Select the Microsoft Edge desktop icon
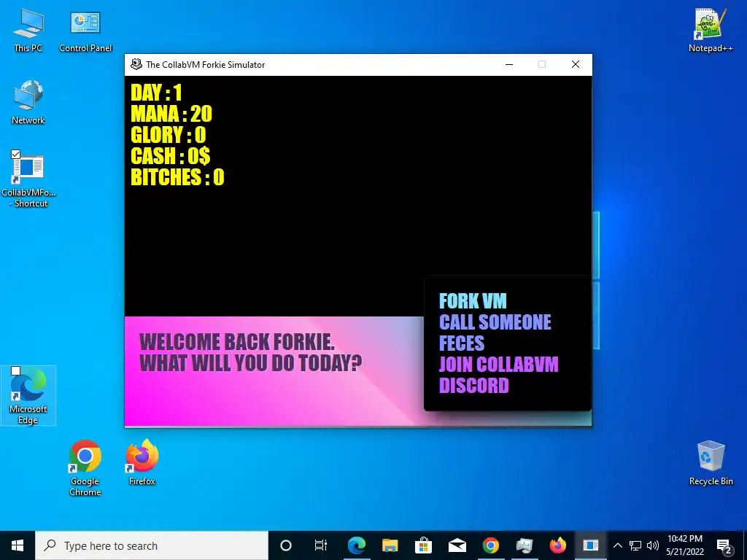 [x=28, y=395]
